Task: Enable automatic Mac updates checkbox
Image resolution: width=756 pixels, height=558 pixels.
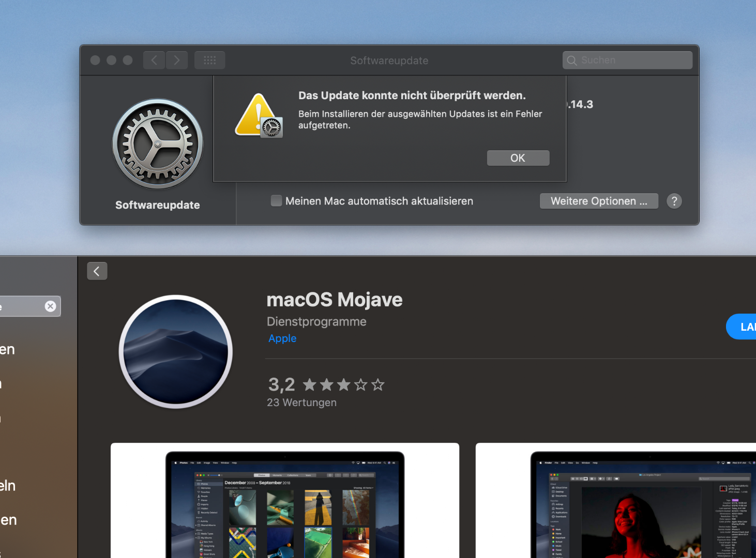Action: click(277, 200)
